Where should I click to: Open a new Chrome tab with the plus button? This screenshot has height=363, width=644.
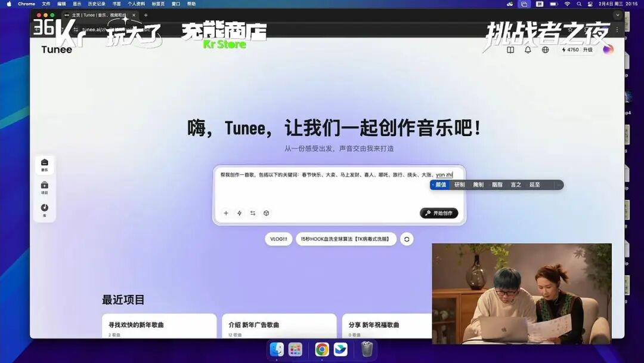click(146, 15)
